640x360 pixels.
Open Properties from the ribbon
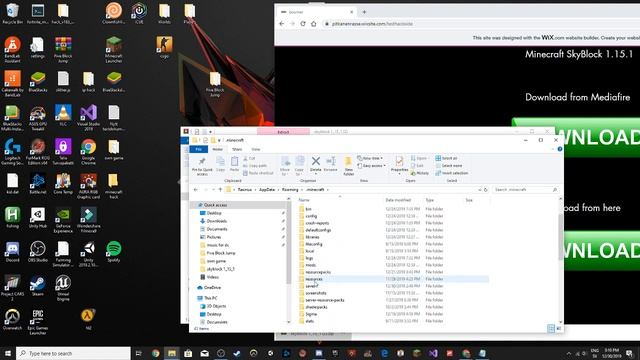pyautogui.click(x=399, y=164)
